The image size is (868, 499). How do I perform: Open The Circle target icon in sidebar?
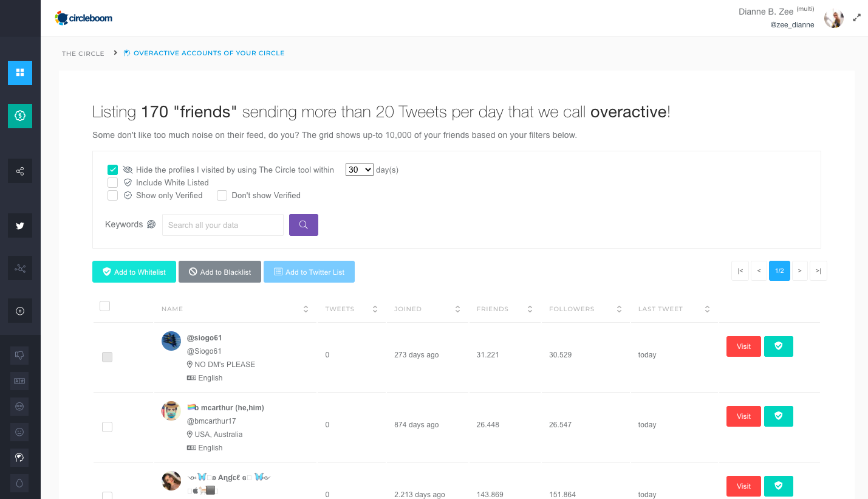[20, 311]
